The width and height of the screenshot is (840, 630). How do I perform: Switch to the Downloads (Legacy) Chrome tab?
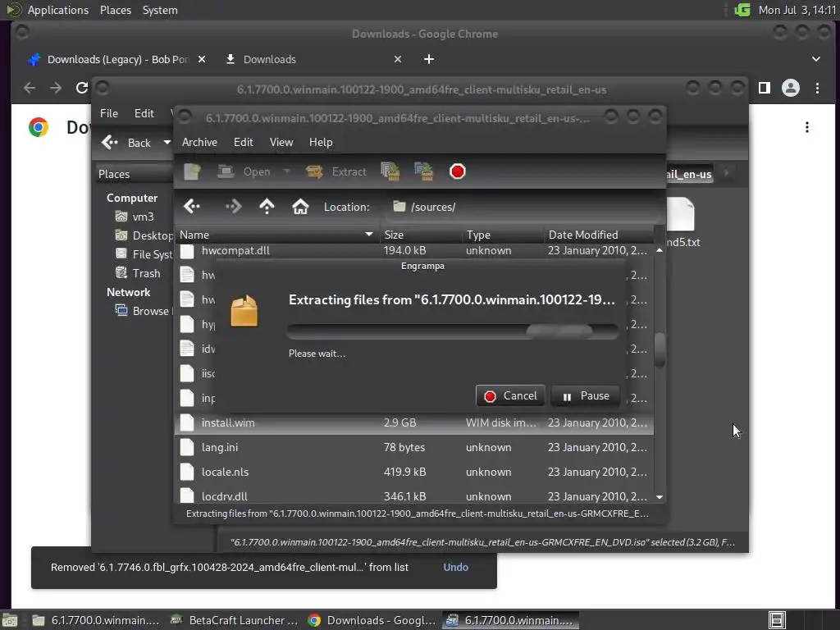pyautogui.click(x=118, y=59)
